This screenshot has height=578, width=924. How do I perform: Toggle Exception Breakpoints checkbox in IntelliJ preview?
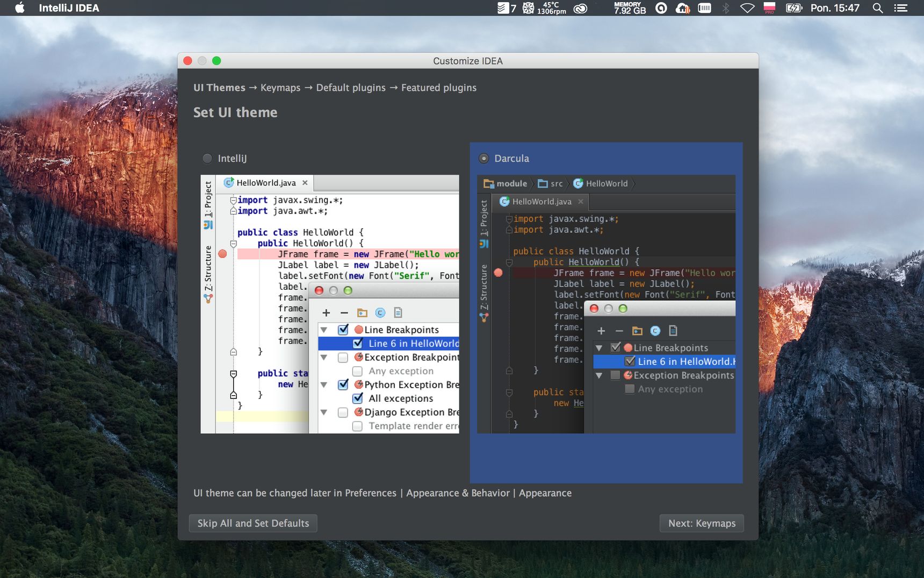click(343, 357)
